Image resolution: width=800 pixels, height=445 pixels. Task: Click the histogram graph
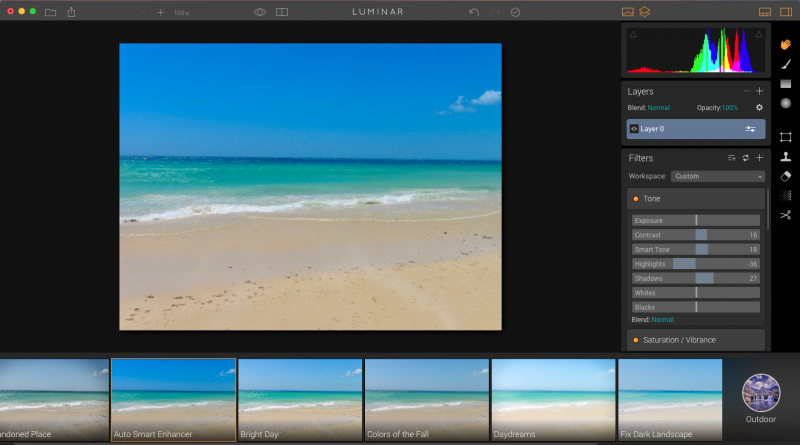coord(696,50)
